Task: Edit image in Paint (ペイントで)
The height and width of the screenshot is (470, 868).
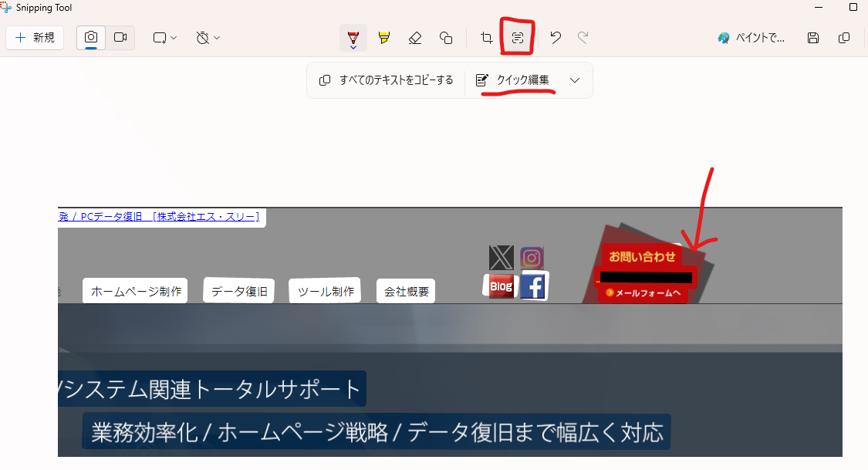Action: coord(751,38)
